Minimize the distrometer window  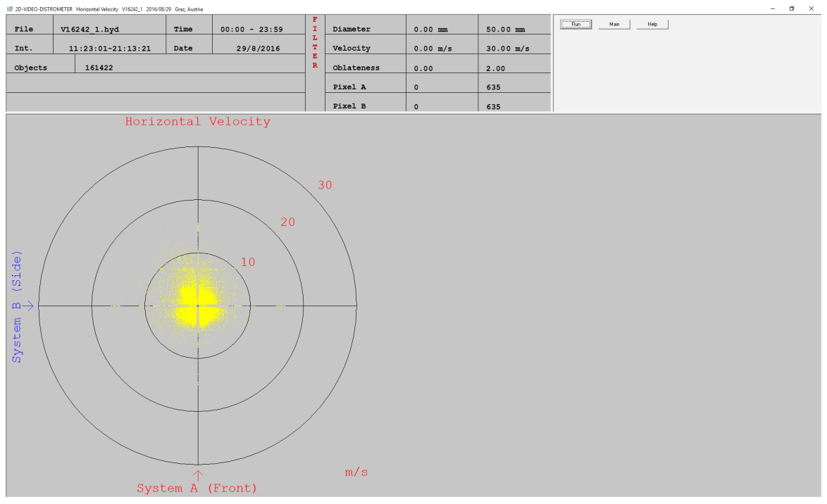(773, 8)
